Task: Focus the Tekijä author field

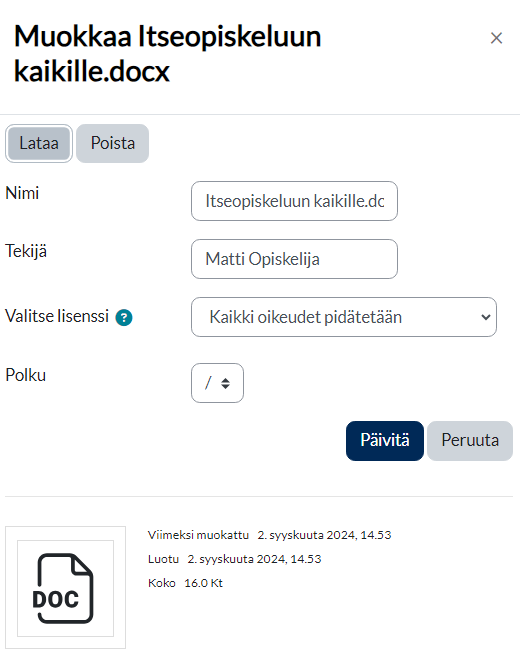Action: point(294,259)
